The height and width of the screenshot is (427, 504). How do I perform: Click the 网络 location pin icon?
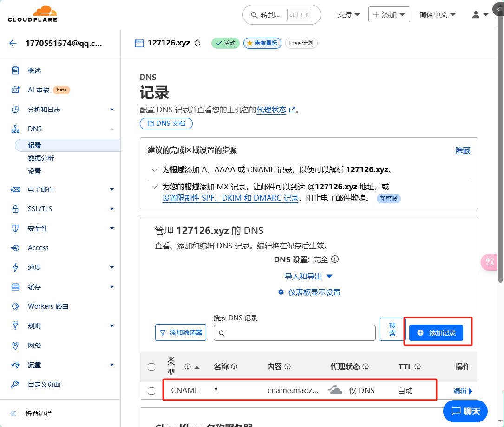(15, 345)
